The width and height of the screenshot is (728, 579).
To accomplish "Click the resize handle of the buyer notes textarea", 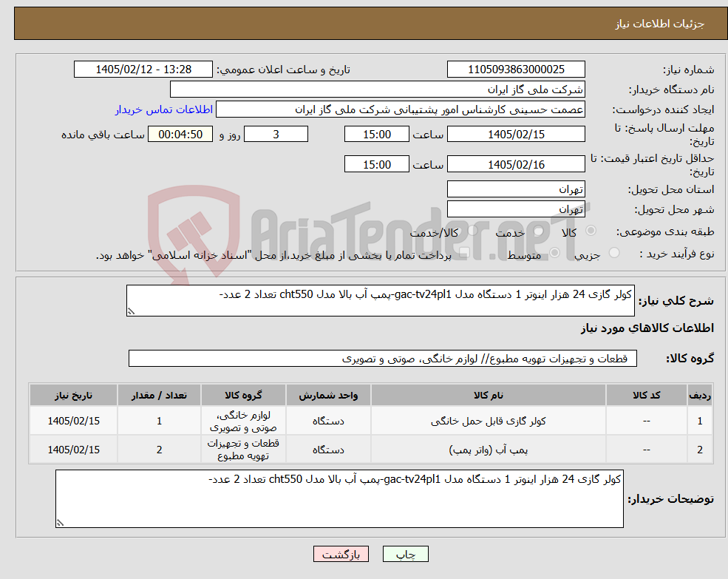I will click(60, 523).
